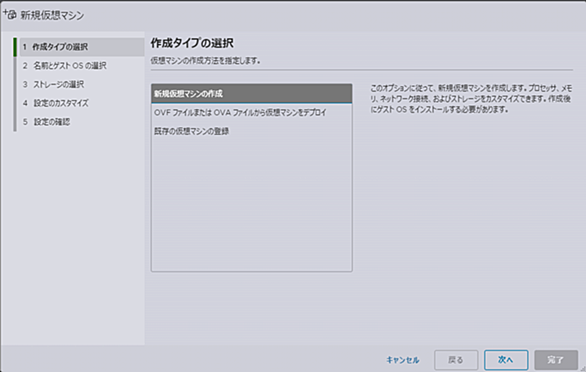Pick 既存の仮想マシンの登録 option

(x=252, y=131)
